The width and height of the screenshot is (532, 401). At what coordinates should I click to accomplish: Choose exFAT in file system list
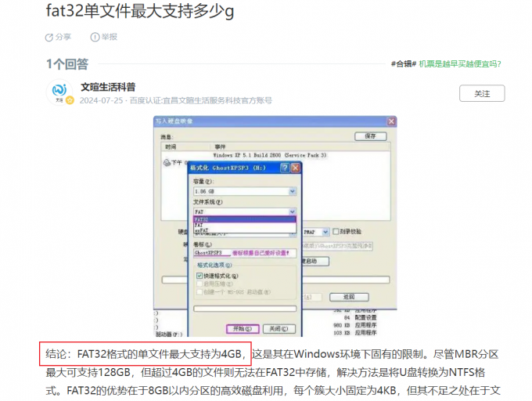[245, 230]
